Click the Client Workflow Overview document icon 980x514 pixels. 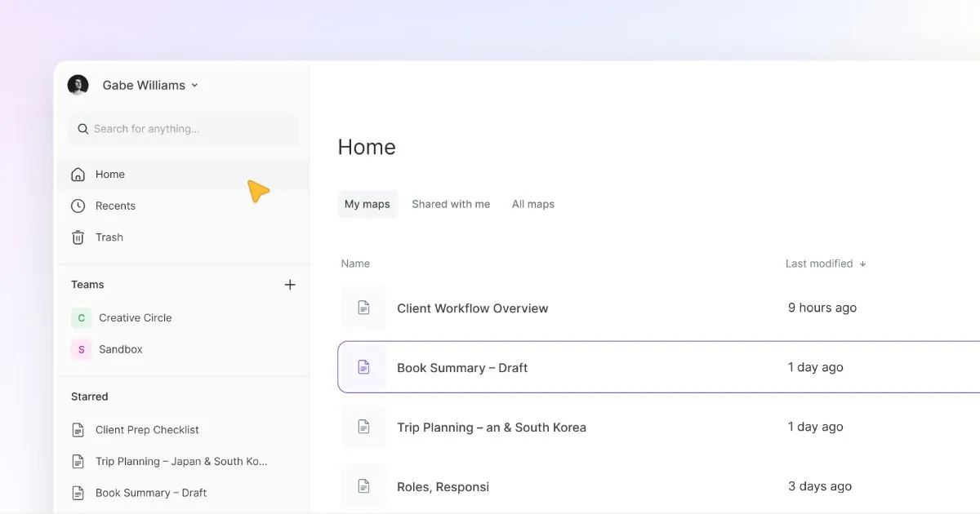click(x=363, y=307)
